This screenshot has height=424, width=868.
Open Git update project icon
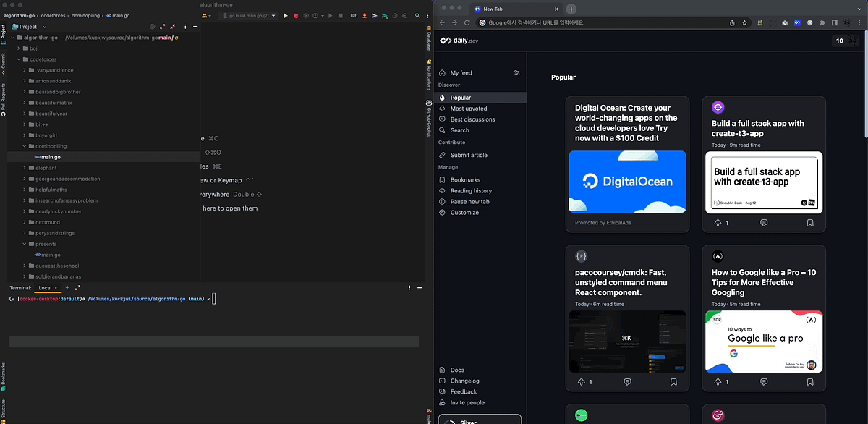(364, 15)
